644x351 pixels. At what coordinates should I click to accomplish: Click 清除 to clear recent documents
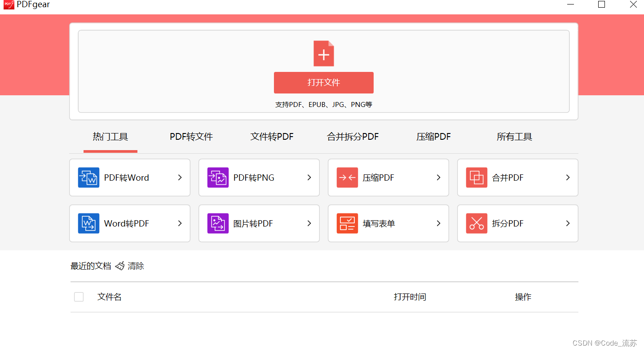[136, 266]
